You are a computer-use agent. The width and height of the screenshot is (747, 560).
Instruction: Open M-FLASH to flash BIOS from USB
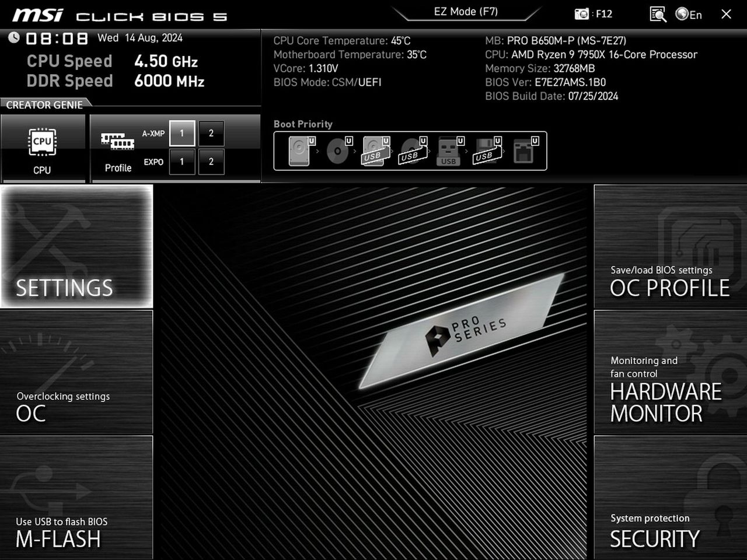(76, 498)
